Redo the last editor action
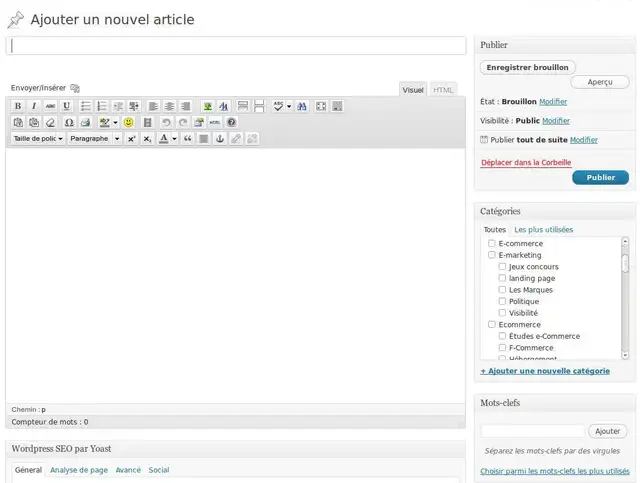This screenshot has width=640, height=483. (x=183, y=122)
